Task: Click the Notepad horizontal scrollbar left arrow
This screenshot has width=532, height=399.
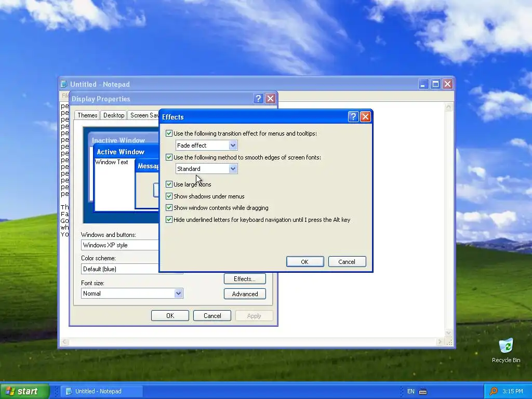Action: click(64, 342)
